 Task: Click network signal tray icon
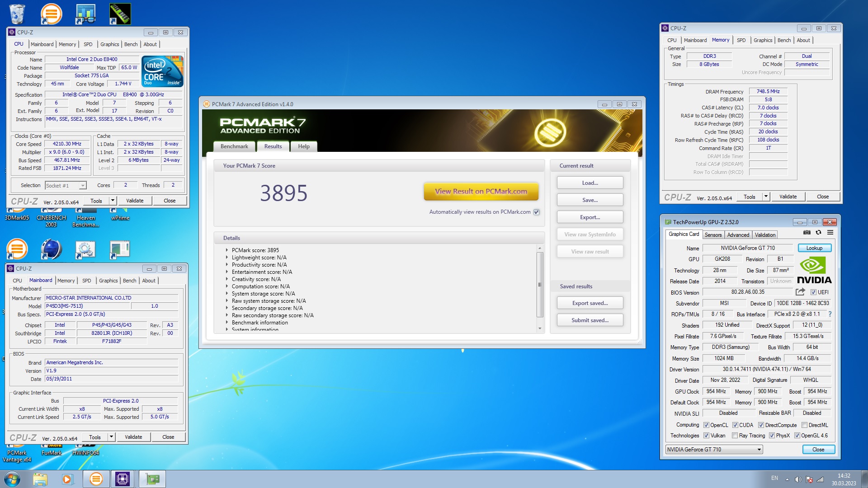820,479
